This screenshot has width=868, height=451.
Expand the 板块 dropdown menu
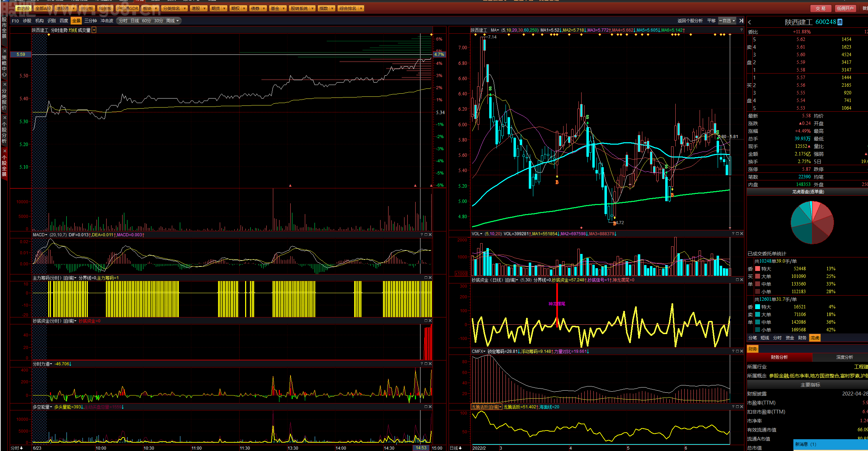156,8
